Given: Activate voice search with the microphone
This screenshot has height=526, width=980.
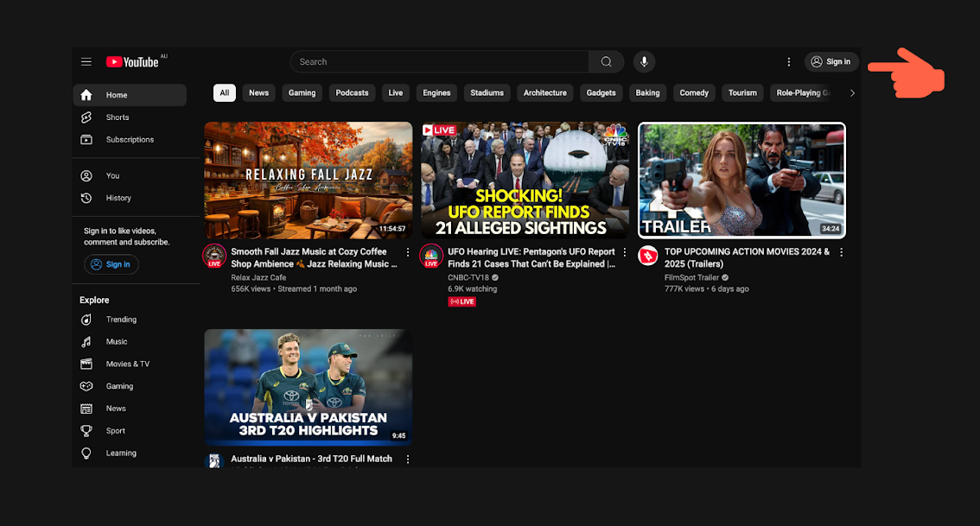Looking at the screenshot, I should 643,61.
